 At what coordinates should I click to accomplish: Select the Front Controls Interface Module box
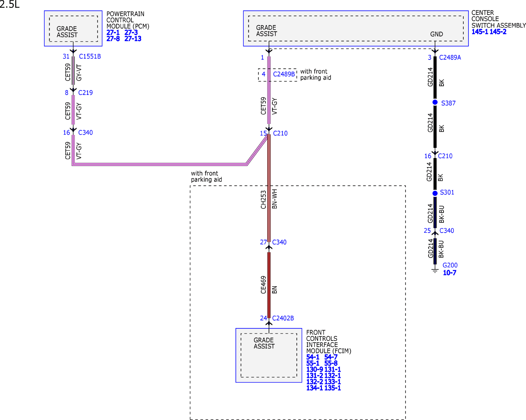coord(269,355)
